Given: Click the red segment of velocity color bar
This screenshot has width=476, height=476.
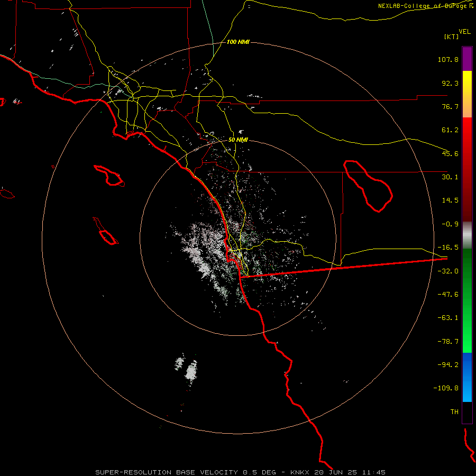Looking at the screenshot, I should (x=467, y=169).
